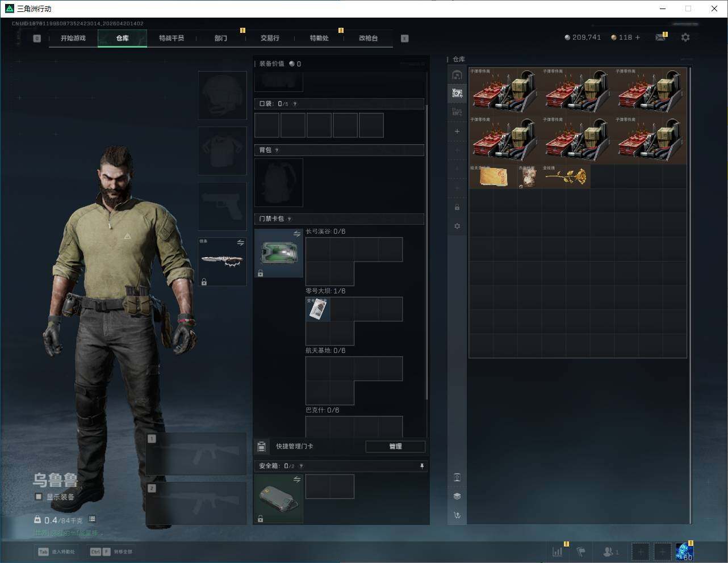Select the gold rose item in warehouse
Image resolution: width=728 pixels, height=563 pixels.
tap(566, 177)
